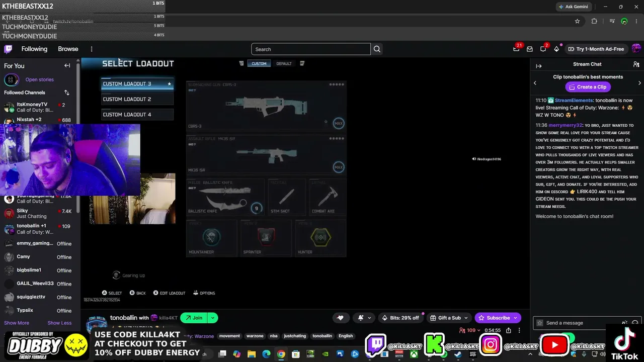Click the movement stream tag
This screenshot has height=362, width=644.
[229, 336]
